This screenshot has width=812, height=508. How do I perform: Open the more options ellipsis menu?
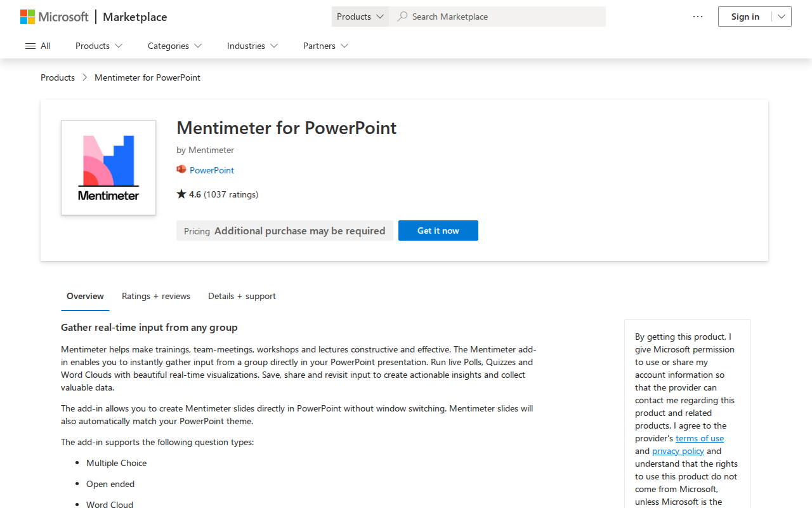pyautogui.click(x=698, y=17)
